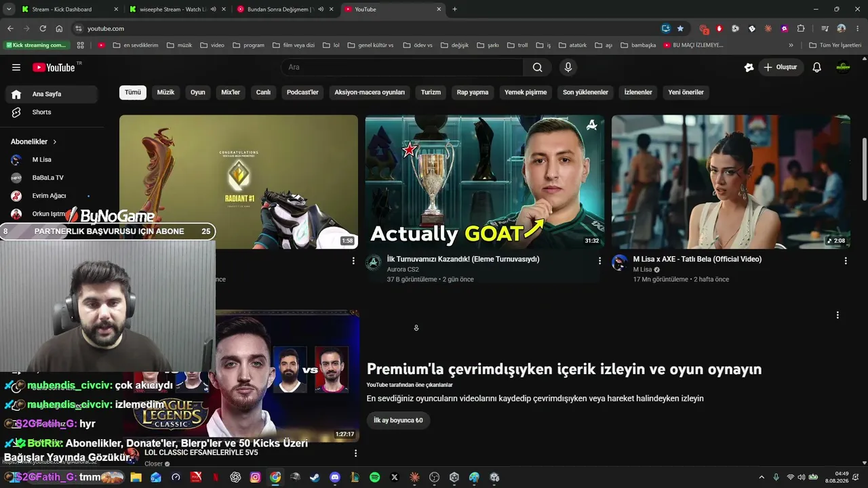The height and width of the screenshot is (488, 868).
Task: Click the YouTube search field
Action: pyautogui.click(x=402, y=67)
